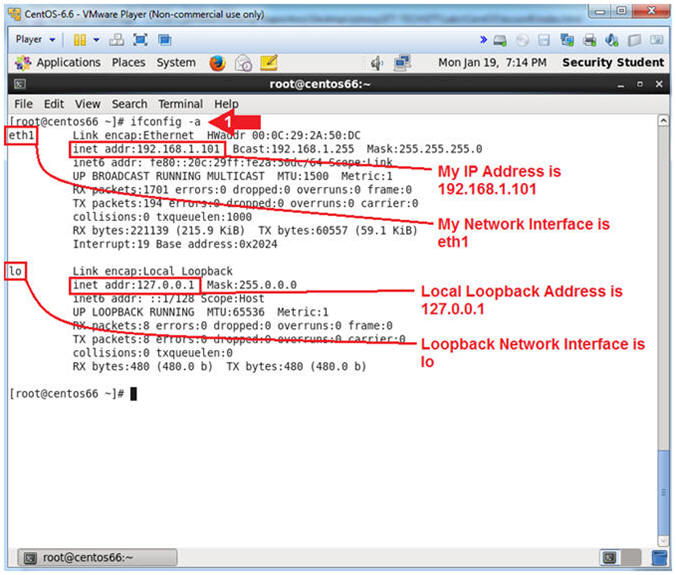Click the 'collisions:0 txqueuelen:1000' line
This screenshot has height=575, width=676.
[162, 217]
